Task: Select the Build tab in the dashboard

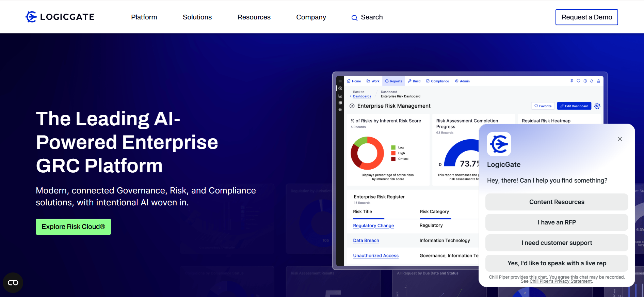Action: pos(414,81)
